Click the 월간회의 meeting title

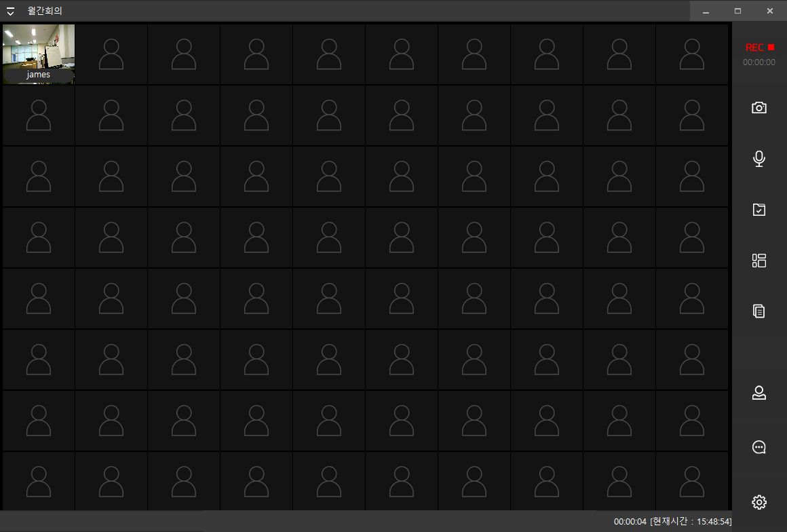[x=45, y=11]
